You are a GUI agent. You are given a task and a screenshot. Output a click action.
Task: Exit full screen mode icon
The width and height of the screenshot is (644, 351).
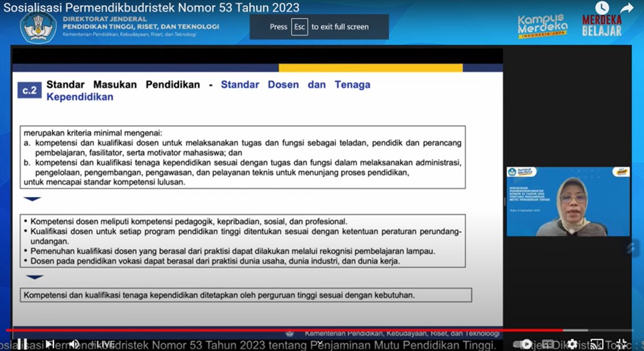point(621,344)
